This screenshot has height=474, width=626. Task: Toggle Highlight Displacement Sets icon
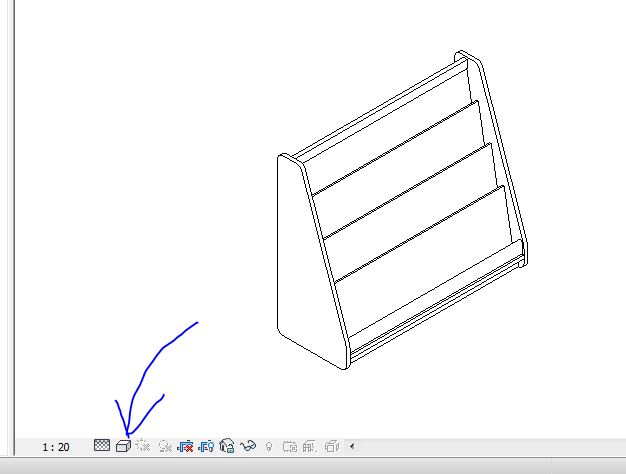point(331,446)
